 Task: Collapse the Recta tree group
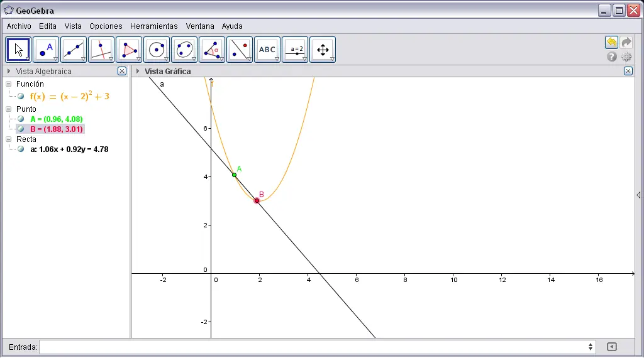[9, 139]
